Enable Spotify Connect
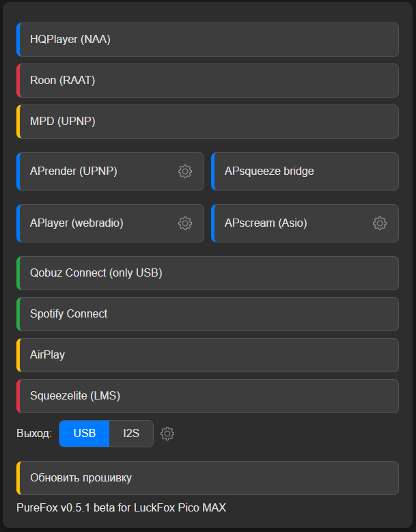Image resolution: width=416 pixels, height=532 pixels. pos(208,314)
